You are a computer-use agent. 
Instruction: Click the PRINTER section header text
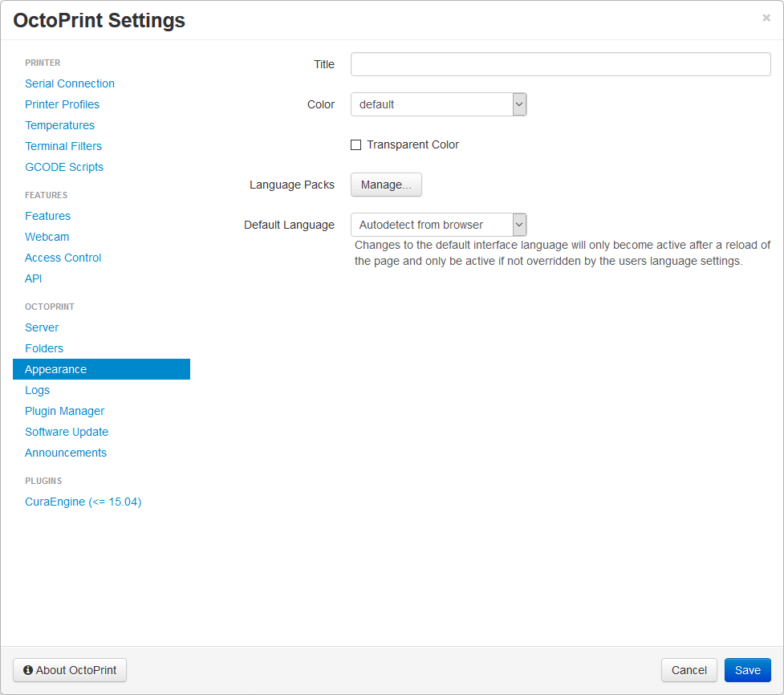coord(43,63)
